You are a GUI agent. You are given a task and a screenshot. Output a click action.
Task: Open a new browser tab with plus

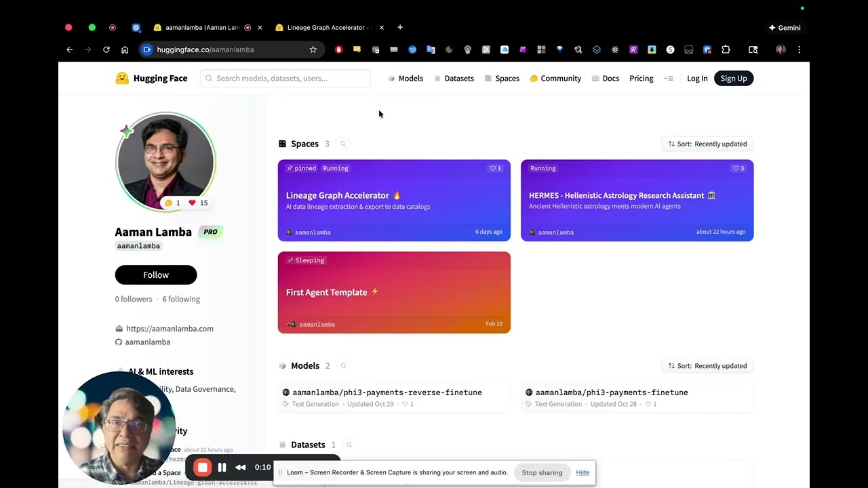click(400, 27)
